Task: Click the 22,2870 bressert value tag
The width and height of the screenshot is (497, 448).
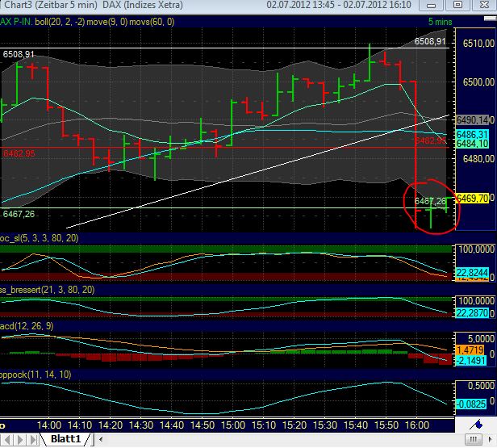Action: click(x=472, y=313)
